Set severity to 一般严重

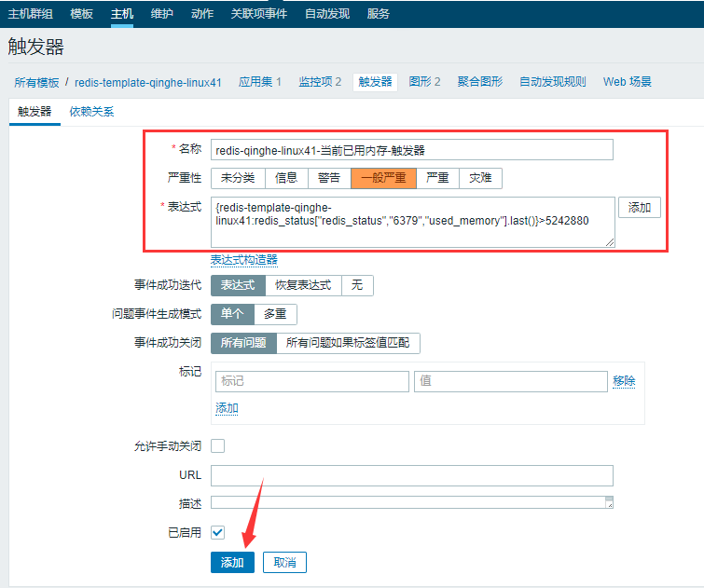(x=383, y=178)
